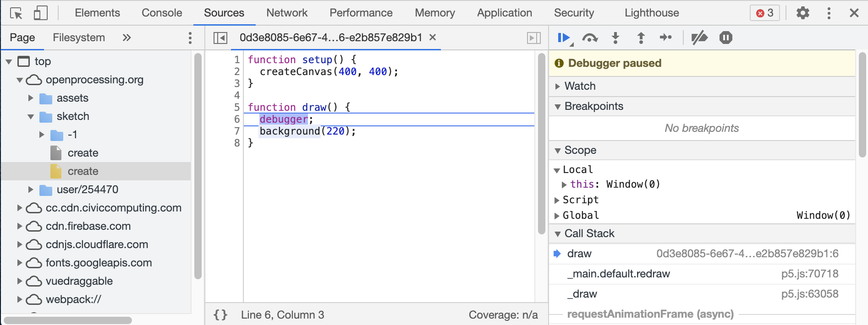Expand the assets folder

click(31, 98)
